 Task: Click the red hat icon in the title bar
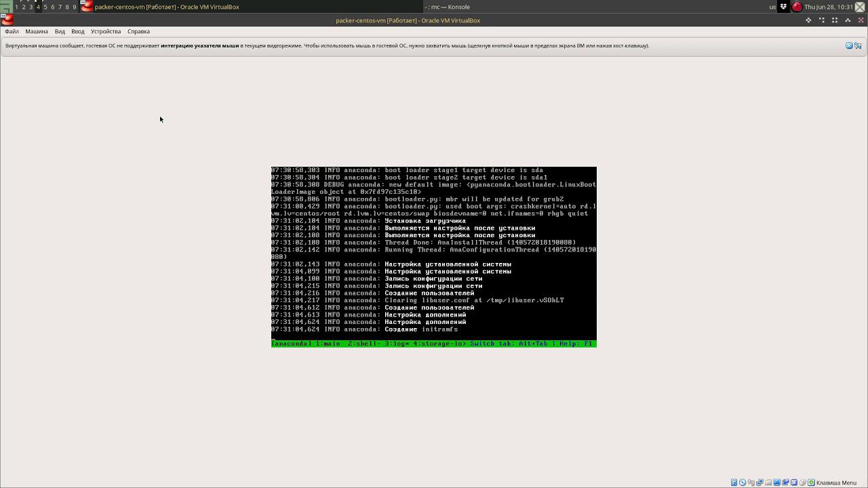(x=7, y=20)
